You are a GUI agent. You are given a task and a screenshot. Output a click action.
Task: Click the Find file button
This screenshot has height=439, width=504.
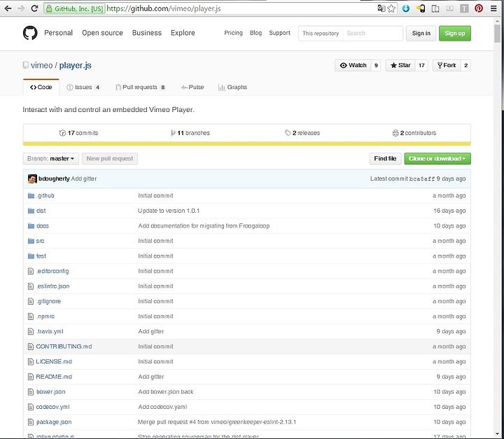(x=385, y=158)
